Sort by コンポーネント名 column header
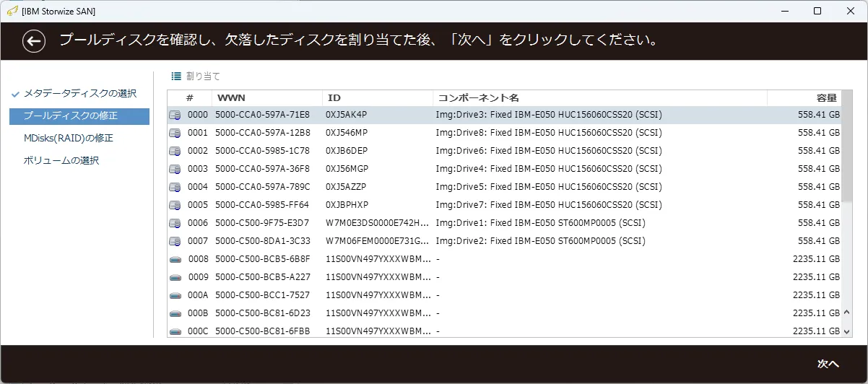This screenshot has width=868, height=384. click(600, 97)
